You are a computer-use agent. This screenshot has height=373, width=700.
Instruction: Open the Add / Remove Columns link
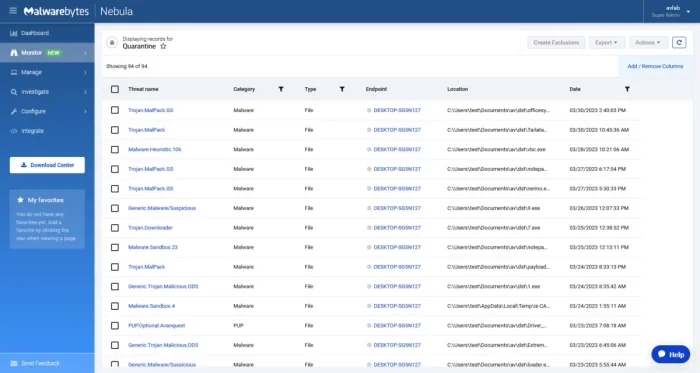(655, 66)
